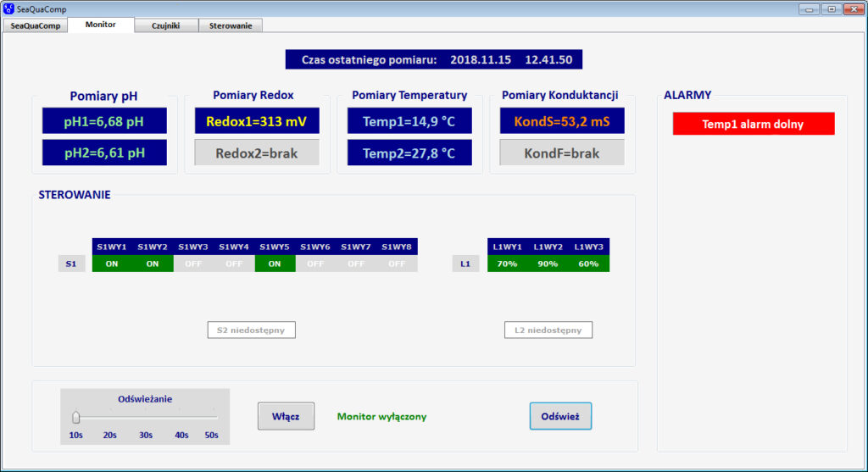This screenshot has width=868, height=472.
Task: Select the L1WY1 70% level cell
Action: [x=507, y=264]
